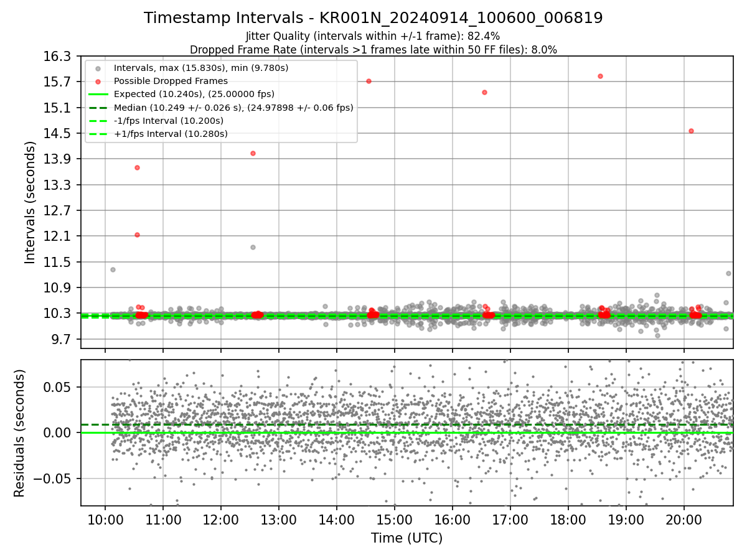This screenshot has height=560, width=747.
Task: Click the 16:00 time tick label
Action: pos(453,519)
